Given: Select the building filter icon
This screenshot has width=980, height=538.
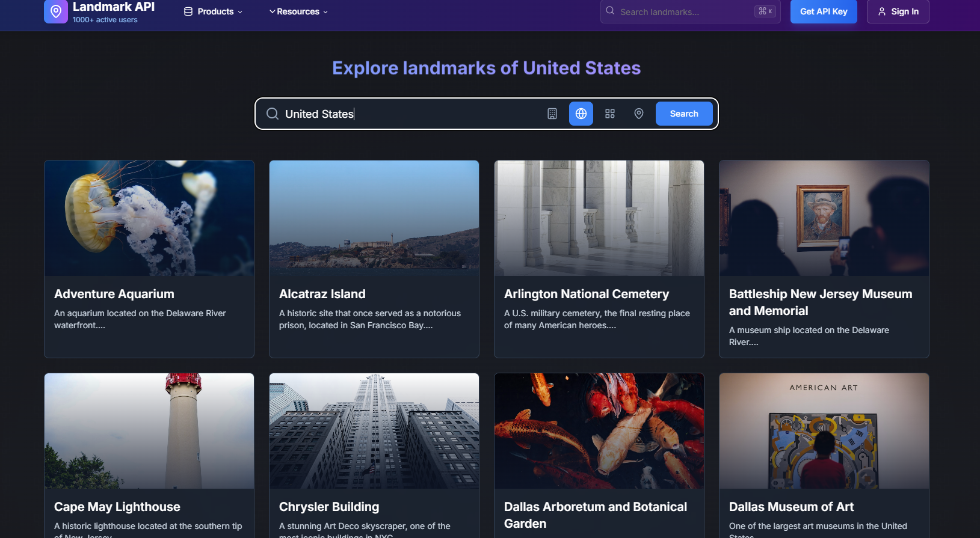Looking at the screenshot, I should pos(552,114).
